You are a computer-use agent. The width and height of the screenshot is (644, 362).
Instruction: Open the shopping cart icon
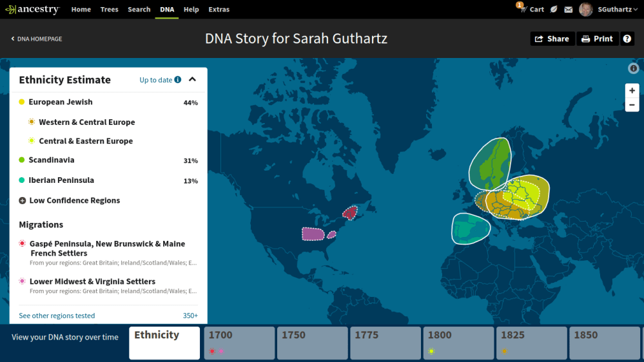pyautogui.click(x=531, y=9)
